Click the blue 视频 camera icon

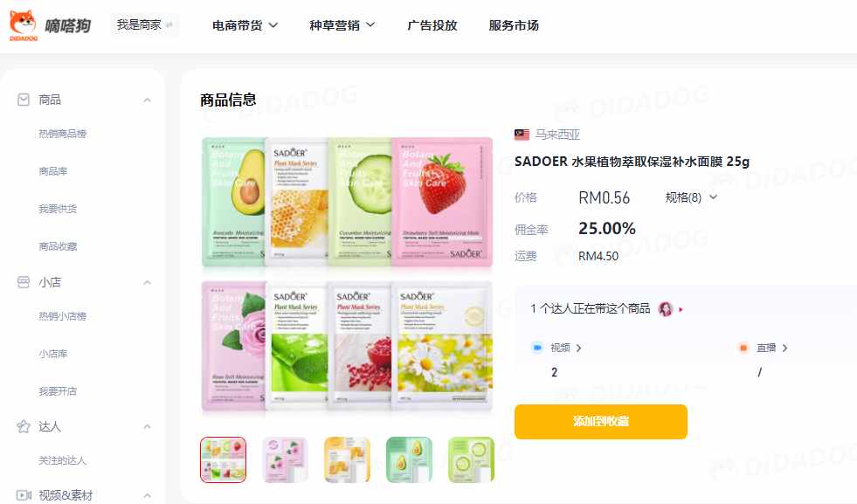537,348
